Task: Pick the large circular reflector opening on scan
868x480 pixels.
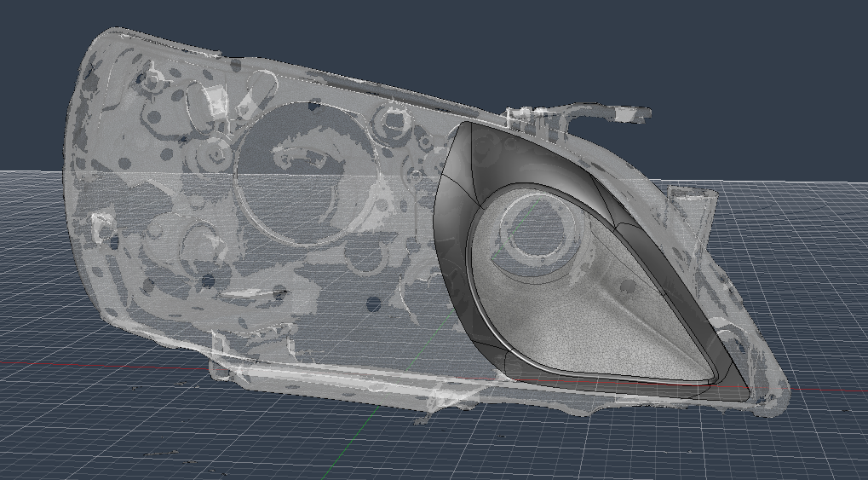Action: [308, 173]
